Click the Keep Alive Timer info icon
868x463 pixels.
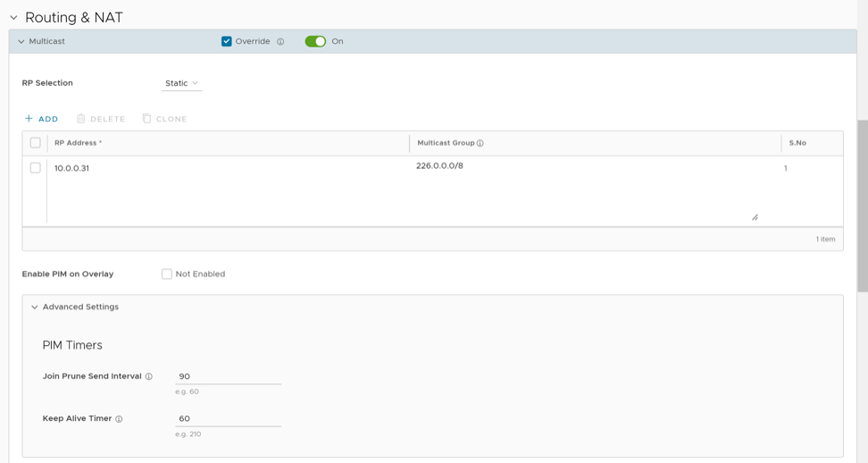click(119, 419)
